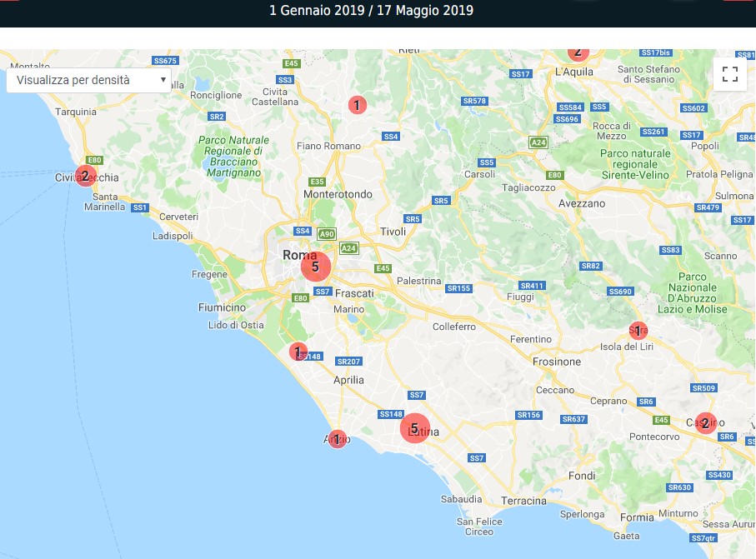Viewport: 756px width, 559px height.
Task: Click the SS690 road shield
Action: pyautogui.click(x=620, y=291)
